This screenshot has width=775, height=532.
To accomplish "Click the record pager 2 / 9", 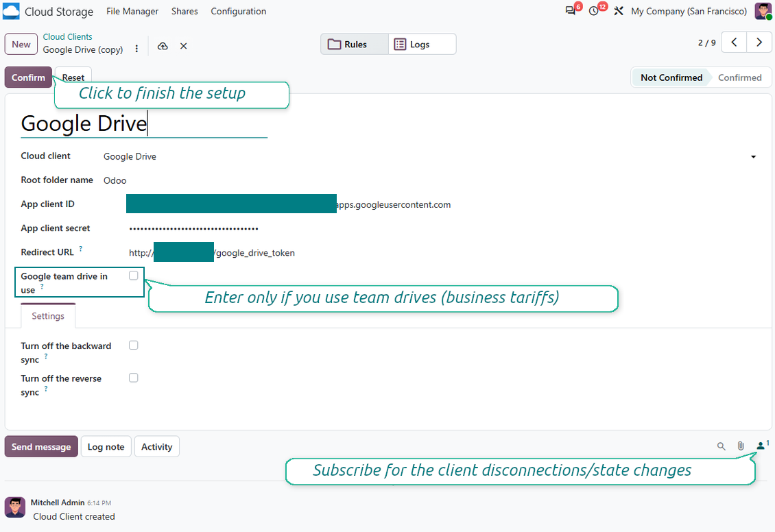I will pos(707,43).
